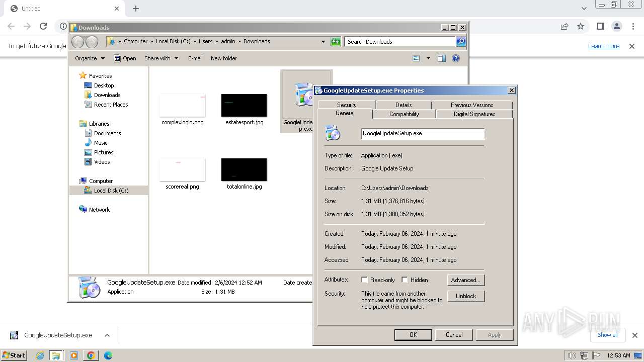Open download options arrow for GoogleUpdateSetup.exe
Viewport: 644px width, 362px height.
[107, 335]
